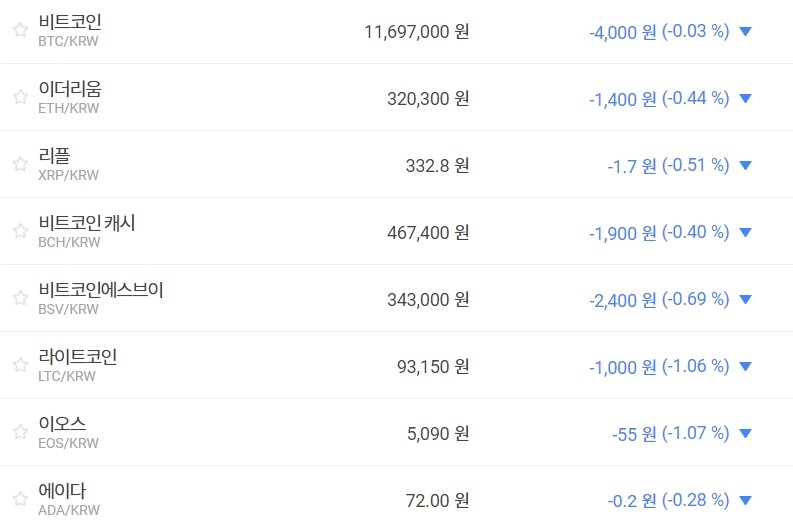Add Ripple XRP/KRW to favorites
Viewport: 793px width, 528px height.
click(x=20, y=164)
